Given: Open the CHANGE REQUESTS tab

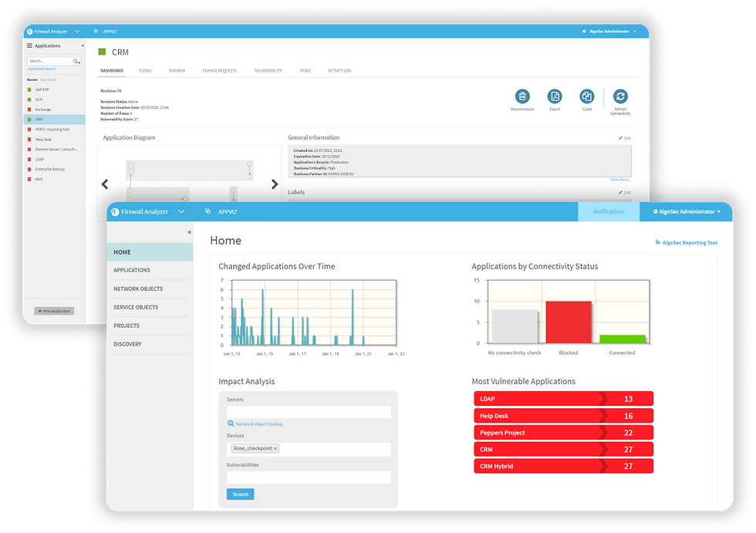Looking at the screenshot, I should coord(219,71).
